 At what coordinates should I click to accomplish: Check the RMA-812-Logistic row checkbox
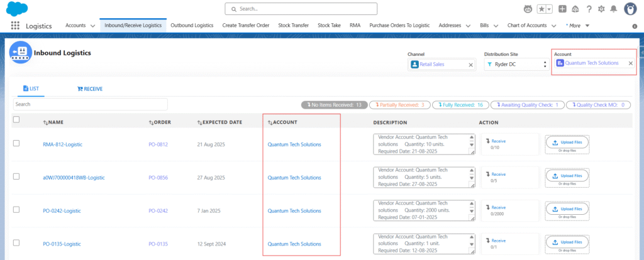[x=16, y=144]
